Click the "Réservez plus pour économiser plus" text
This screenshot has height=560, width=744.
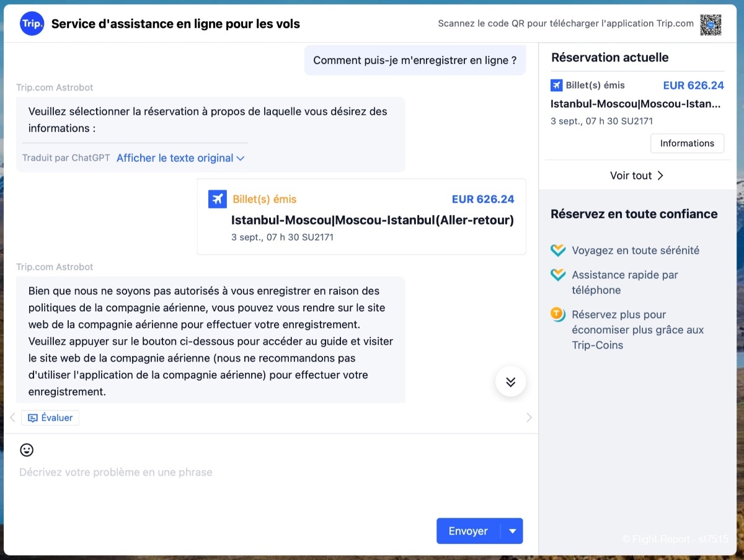coord(638,330)
